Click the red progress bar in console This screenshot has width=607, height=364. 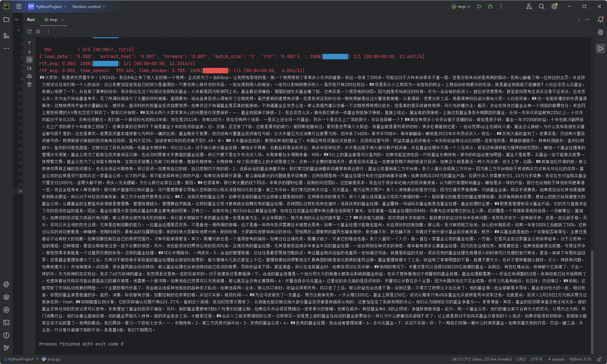coord(215,70)
